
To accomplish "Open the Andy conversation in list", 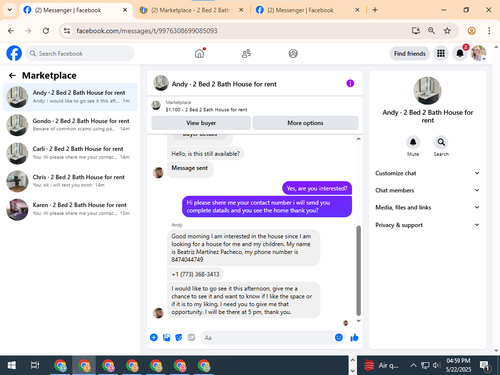I will [70, 97].
